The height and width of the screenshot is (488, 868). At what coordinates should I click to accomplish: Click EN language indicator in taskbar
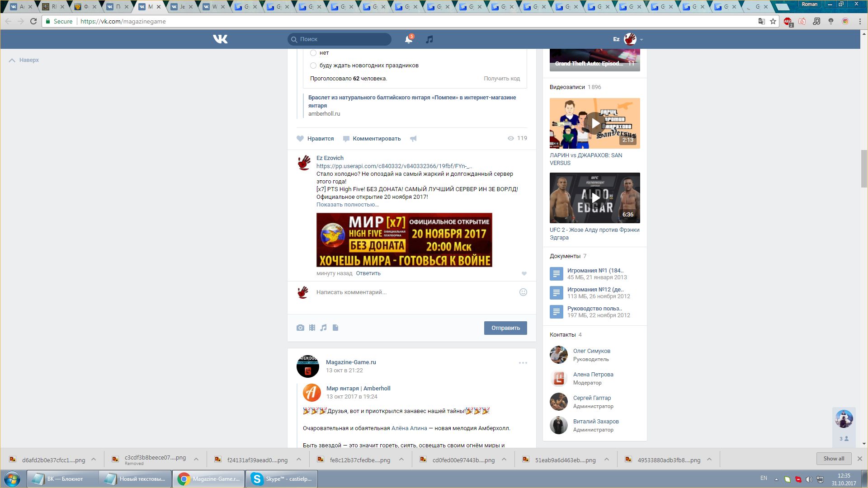[x=764, y=478]
